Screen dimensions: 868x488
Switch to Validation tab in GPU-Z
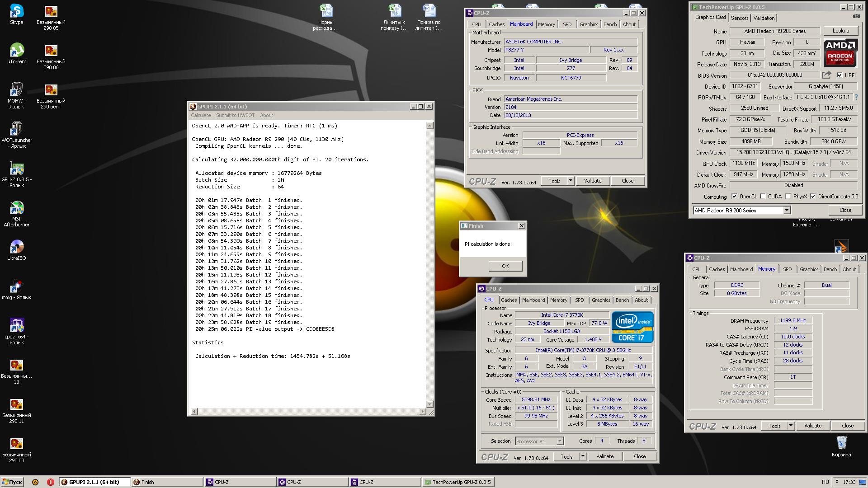point(764,18)
